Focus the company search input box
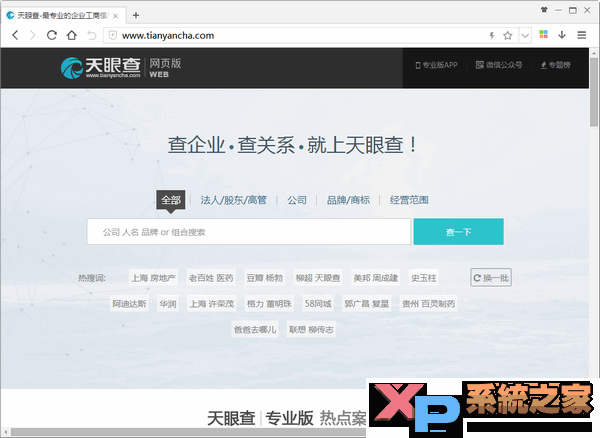600x438 pixels. 249,232
